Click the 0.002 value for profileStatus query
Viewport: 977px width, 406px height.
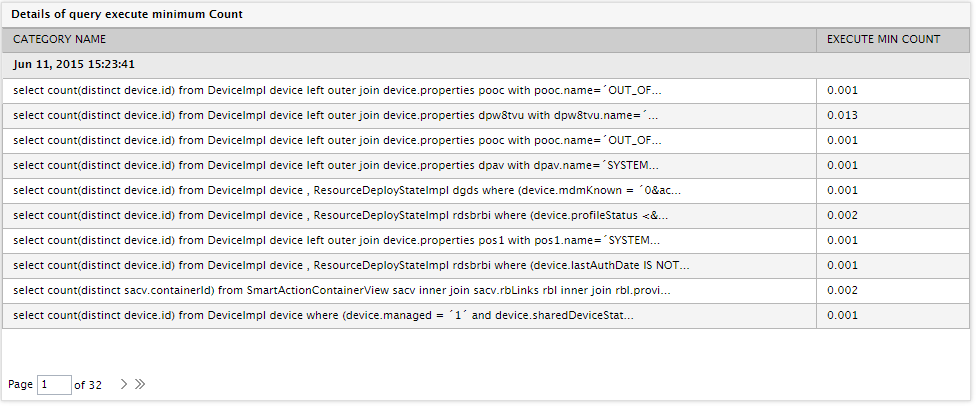tap(842, 215)
